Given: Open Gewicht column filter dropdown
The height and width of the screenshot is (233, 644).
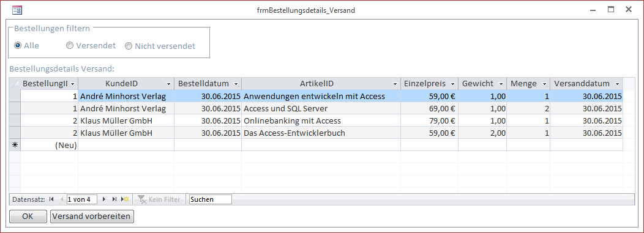Looking at the screenshot, I should tap(501, 84).
